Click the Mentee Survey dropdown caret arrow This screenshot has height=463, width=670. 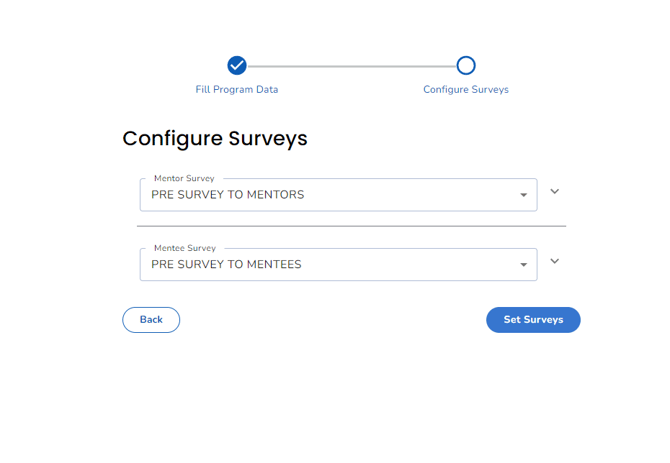[x=523, y=265]
